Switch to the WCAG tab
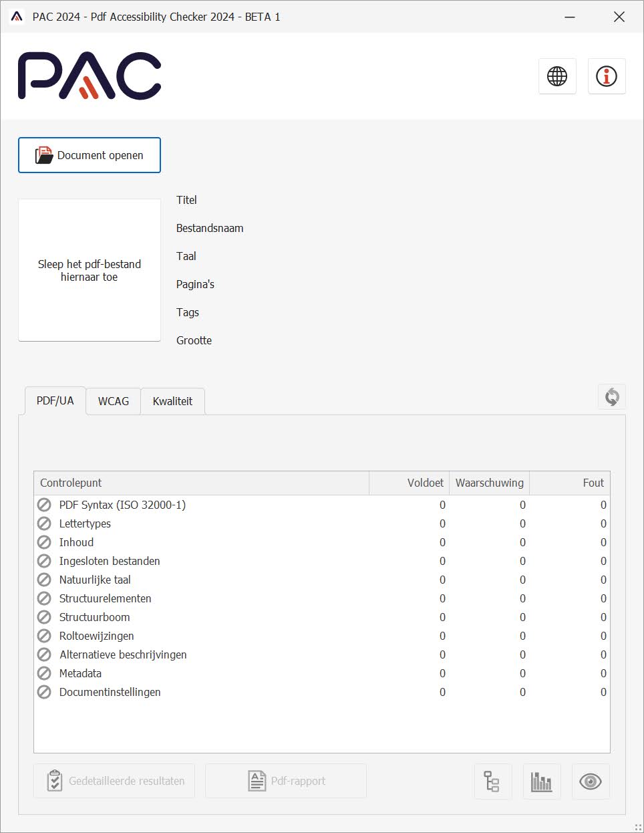Viewport: 644px width, 833px height. pyautogui.click(x=112, y=401)
